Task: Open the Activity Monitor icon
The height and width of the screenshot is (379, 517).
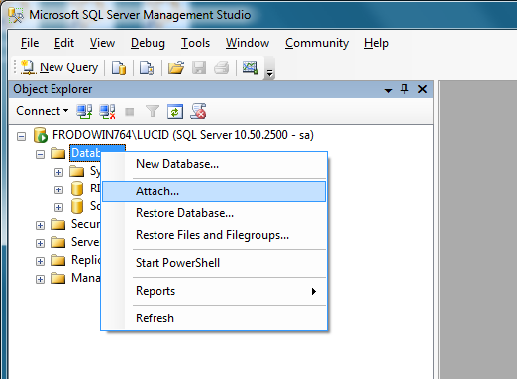Action: (250, 68)
